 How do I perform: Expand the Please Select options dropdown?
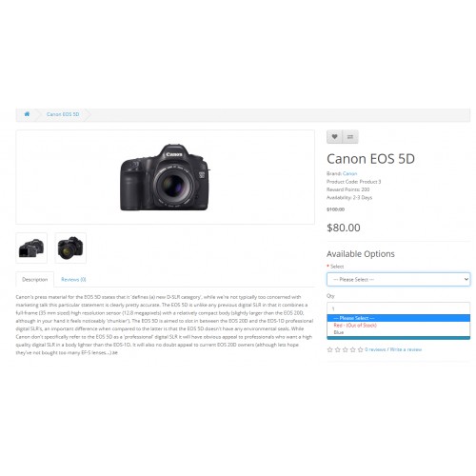[x=398, y=279]
